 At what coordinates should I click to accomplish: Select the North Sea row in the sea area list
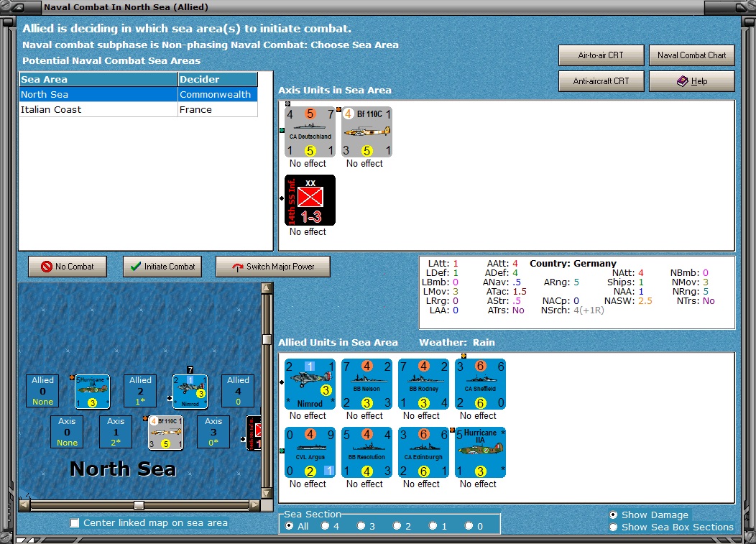tap(139, 95)
